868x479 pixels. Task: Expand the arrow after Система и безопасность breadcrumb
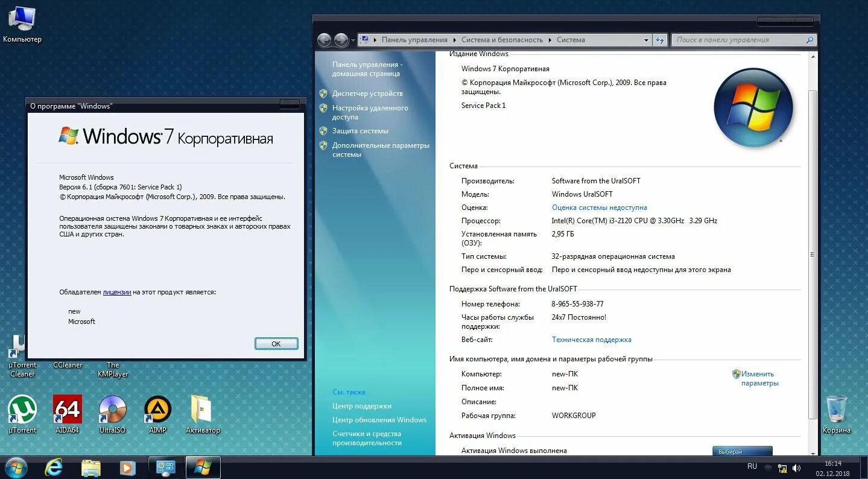(550, 40)
